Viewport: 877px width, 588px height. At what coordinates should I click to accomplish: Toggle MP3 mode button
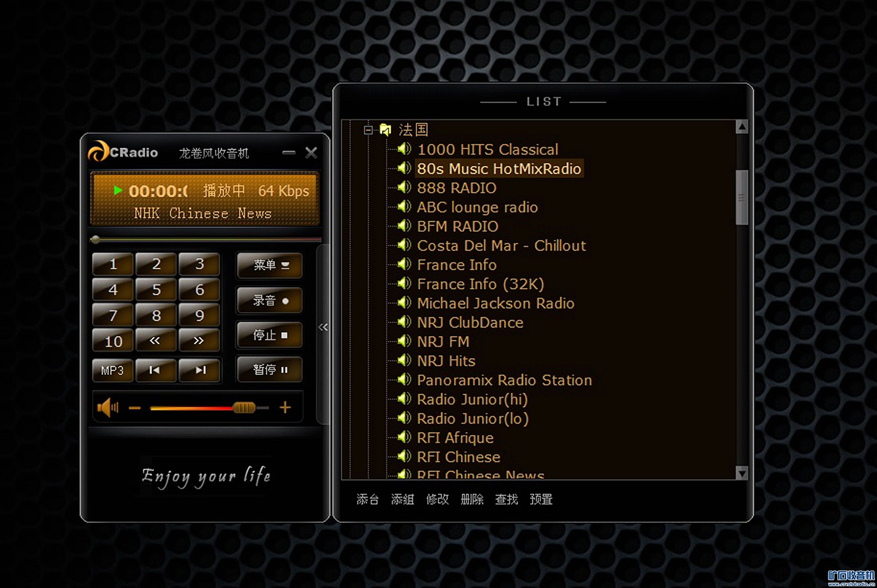[113, 370]
